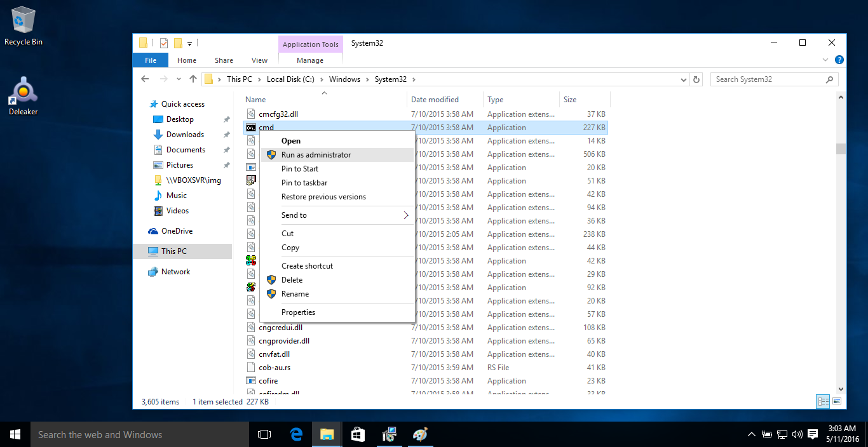Open the Recycle Bin desktop icon

[24, 27]
